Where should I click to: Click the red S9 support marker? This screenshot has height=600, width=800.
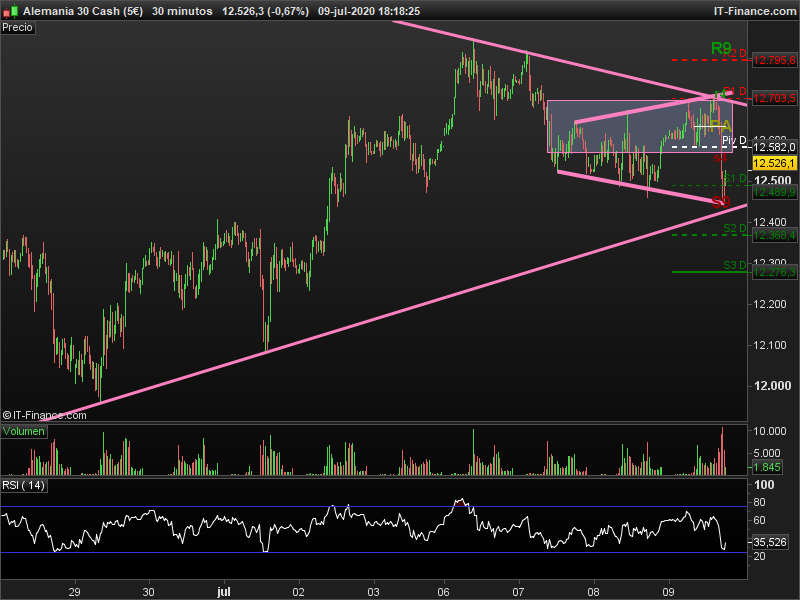(x=720, y=203)
